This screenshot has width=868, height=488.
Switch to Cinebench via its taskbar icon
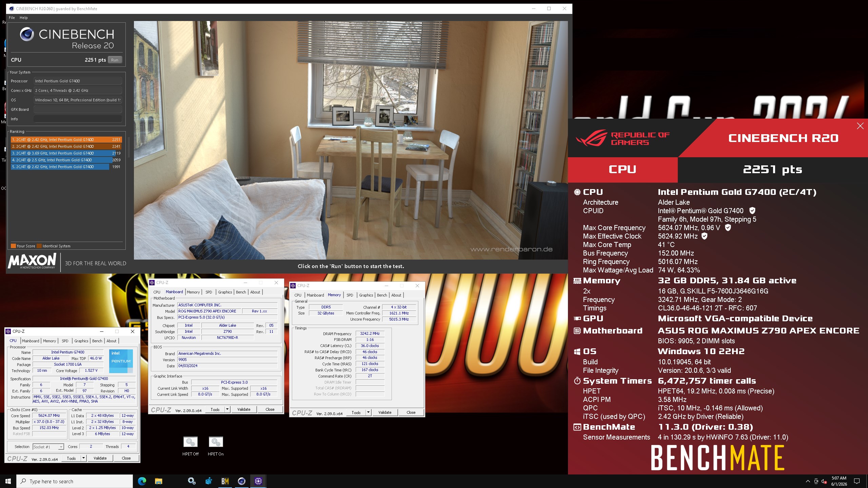241,481
